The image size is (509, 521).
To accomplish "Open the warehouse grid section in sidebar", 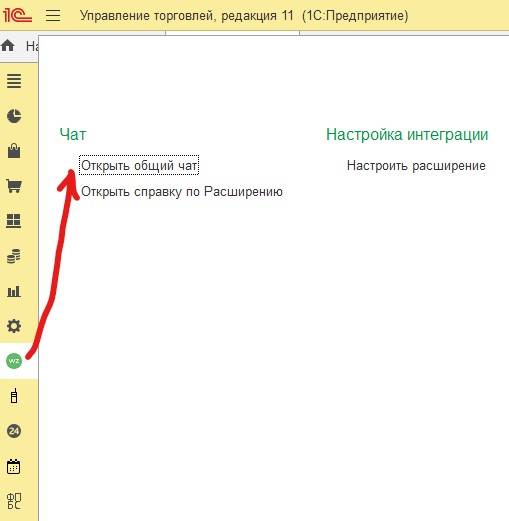I will pos(14,221).
